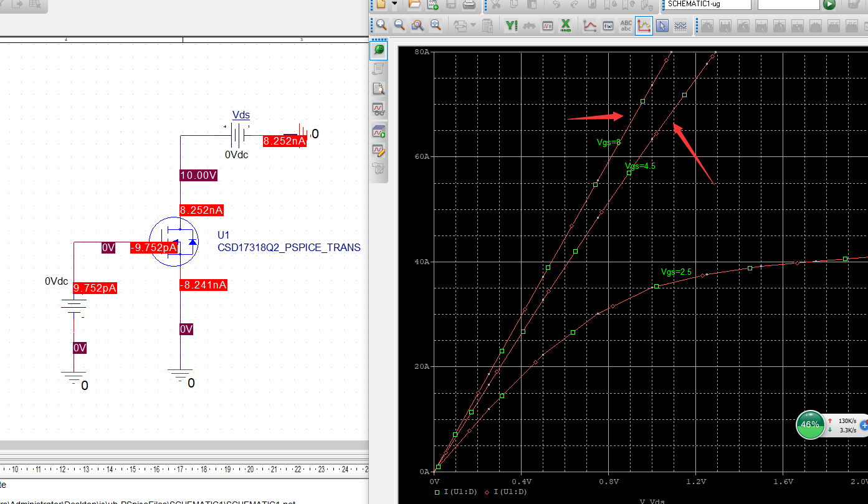Screen dimensions: 868x504
Task: Click the Open folder icon
Action: point(414,4)
